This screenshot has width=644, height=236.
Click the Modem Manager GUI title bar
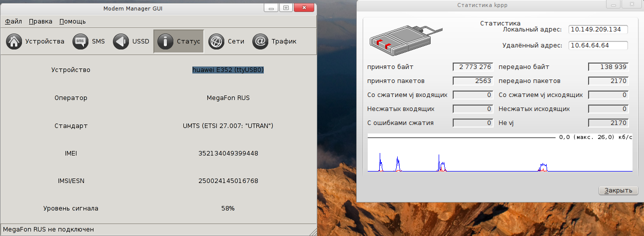click(132, 7)
